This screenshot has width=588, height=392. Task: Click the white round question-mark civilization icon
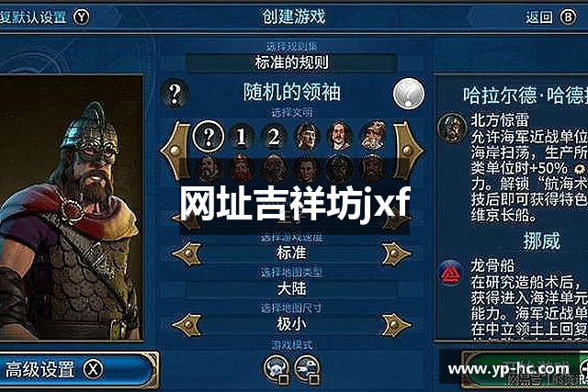point(409,94)
